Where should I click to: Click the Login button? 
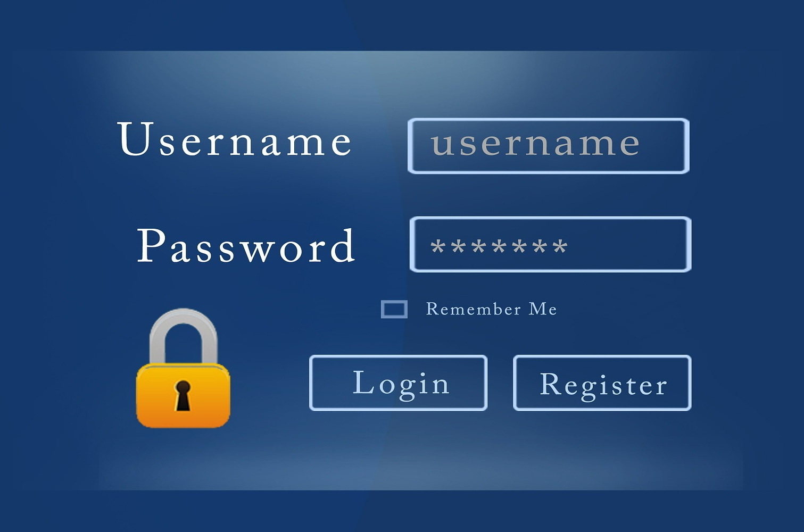(398, 383)
